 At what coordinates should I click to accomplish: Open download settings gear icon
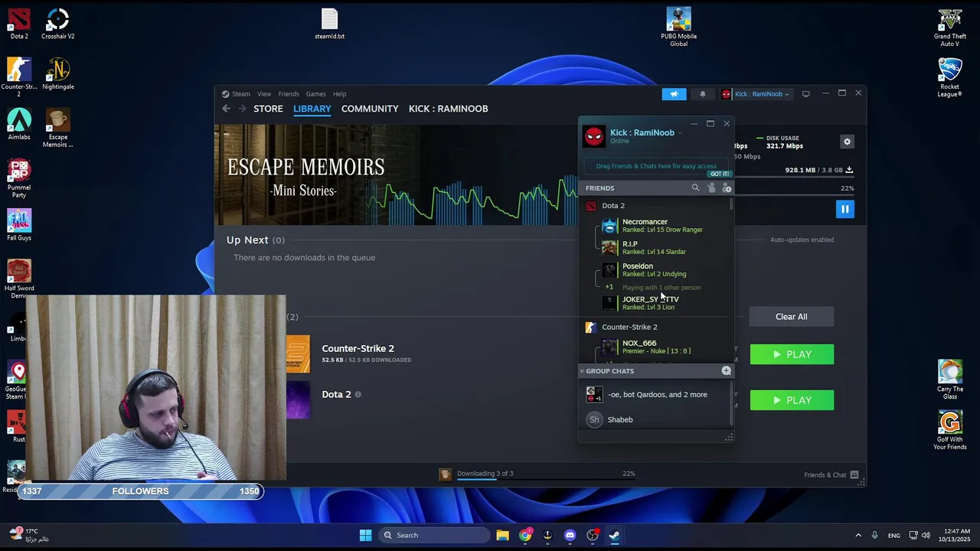(847, 142)
